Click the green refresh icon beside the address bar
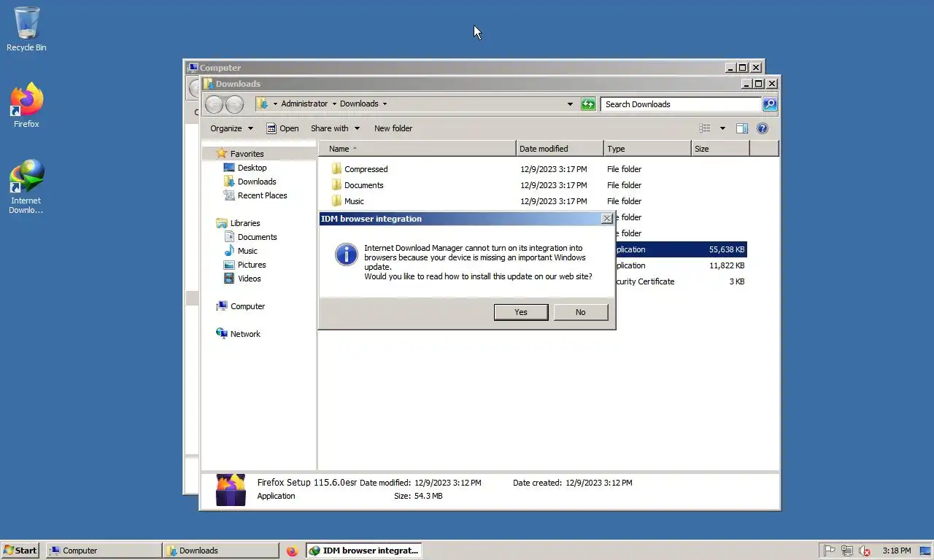Viewport: 934px width, 560px height. (x=588, y=104)
